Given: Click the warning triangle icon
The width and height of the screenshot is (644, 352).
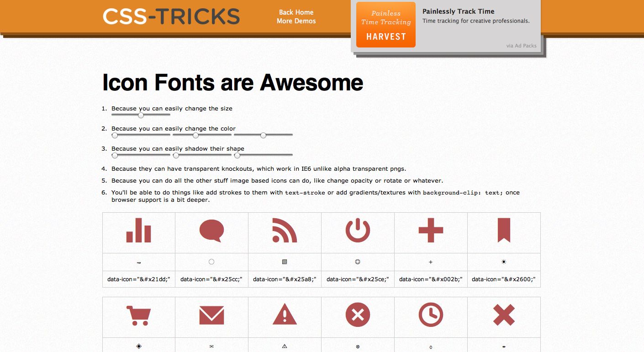Looking at the screenshot, I should [285, 315].
